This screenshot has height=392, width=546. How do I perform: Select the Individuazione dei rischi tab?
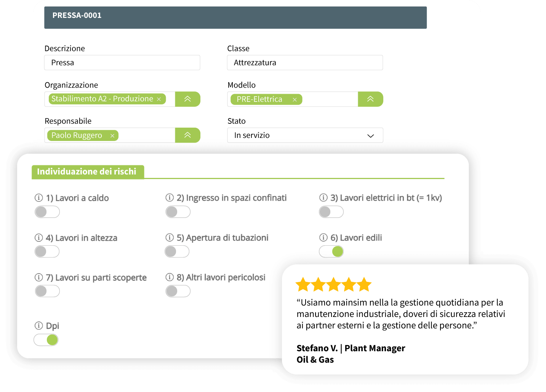[88, 172]
